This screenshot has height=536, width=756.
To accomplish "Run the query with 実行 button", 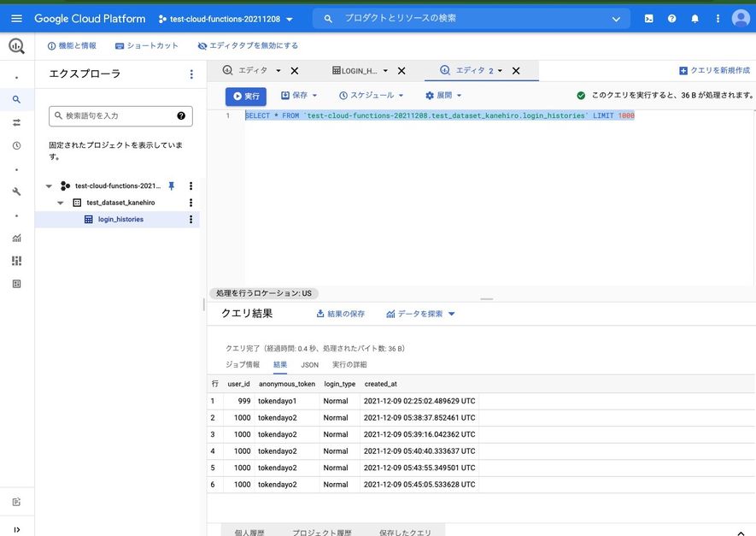I will click(246, 96).
